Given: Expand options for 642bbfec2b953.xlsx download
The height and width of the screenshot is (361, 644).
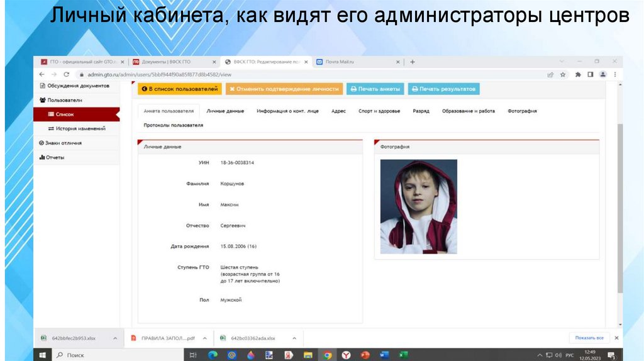Looking at the screenshot, I should coord(114,338).
